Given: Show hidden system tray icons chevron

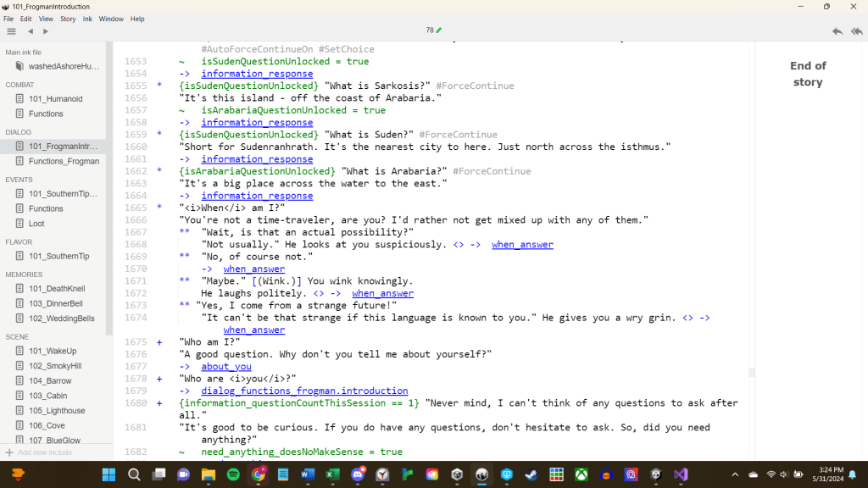Looking at the screenshot, I should pyautogui.click(x=734, y=474).
